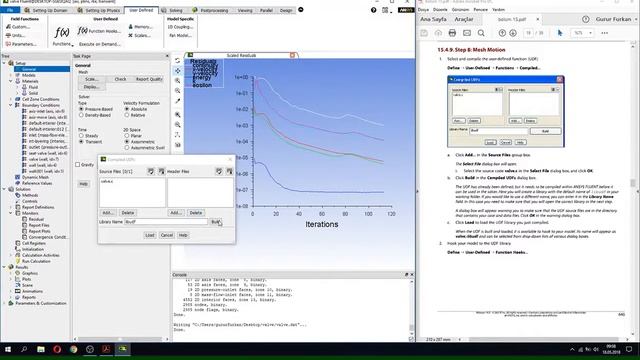Viewport: 640px width, 360px height.
Task: Open the Functions dropdown arrow in ribbon
Action: pyautogui.click(x=73, y=45)
